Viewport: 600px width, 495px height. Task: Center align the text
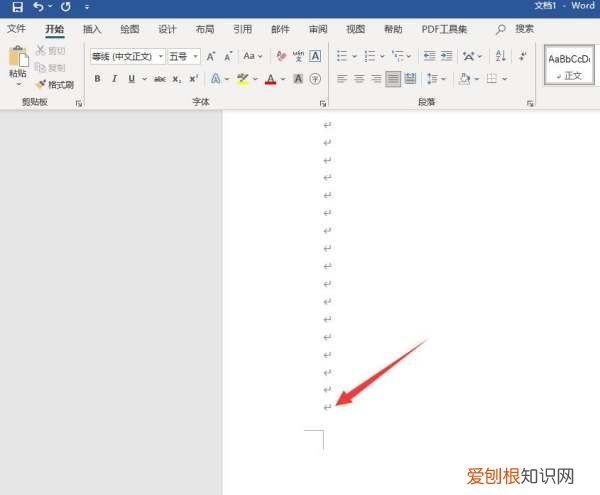(x=359, y=79)
